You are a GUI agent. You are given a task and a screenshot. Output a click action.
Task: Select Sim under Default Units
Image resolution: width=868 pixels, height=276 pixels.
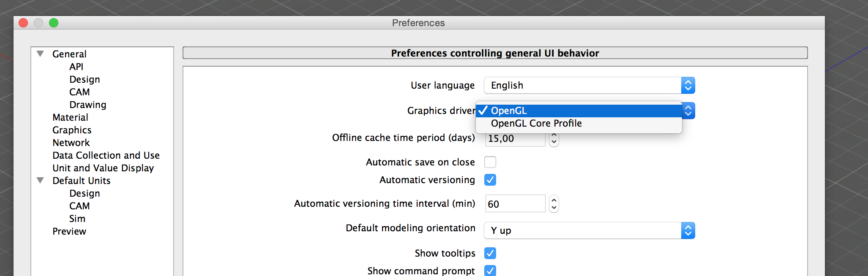[x=77, y=219]
